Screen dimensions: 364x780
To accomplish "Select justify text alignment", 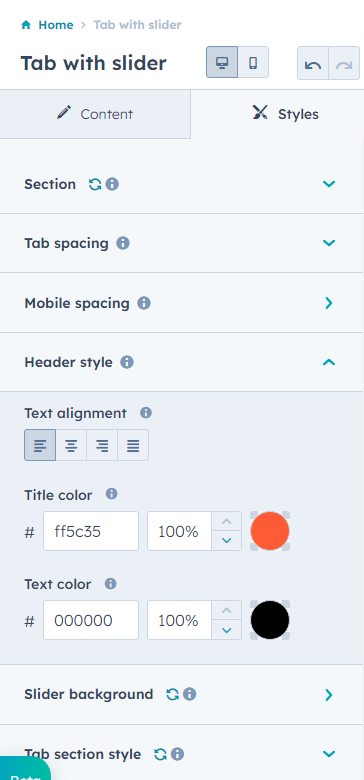I will click(x=133, y=445).
